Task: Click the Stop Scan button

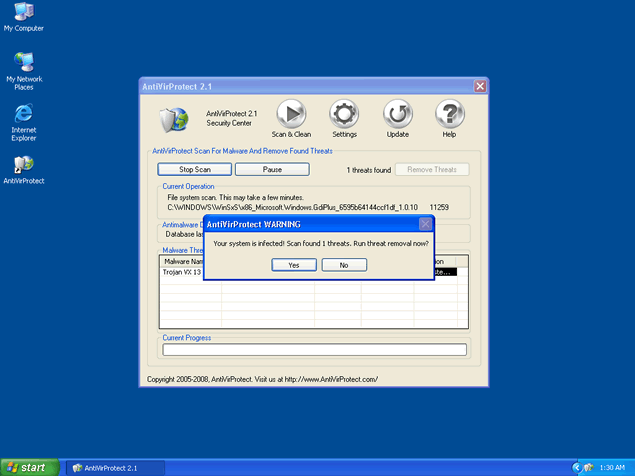Action: tap(194, 170)
